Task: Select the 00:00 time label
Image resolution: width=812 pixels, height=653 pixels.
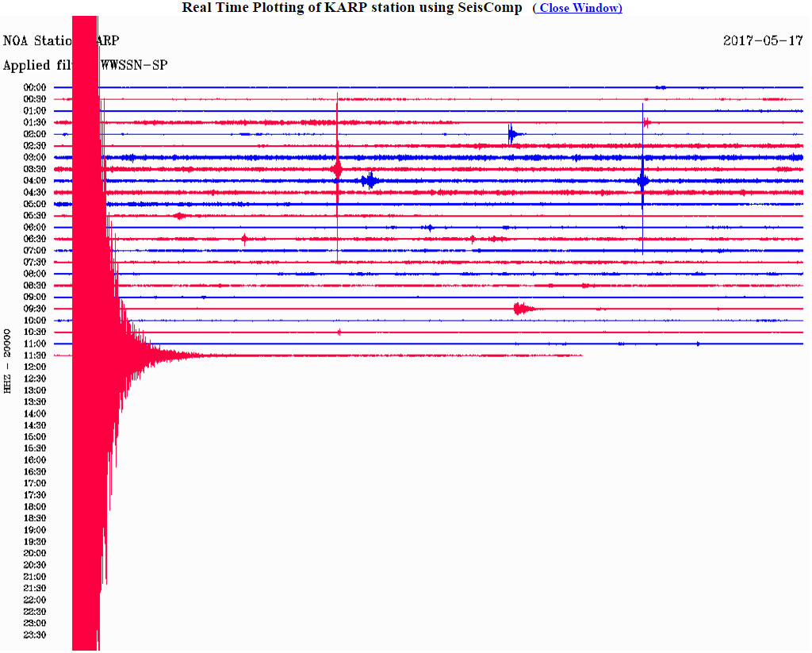Action: point(34,87)
